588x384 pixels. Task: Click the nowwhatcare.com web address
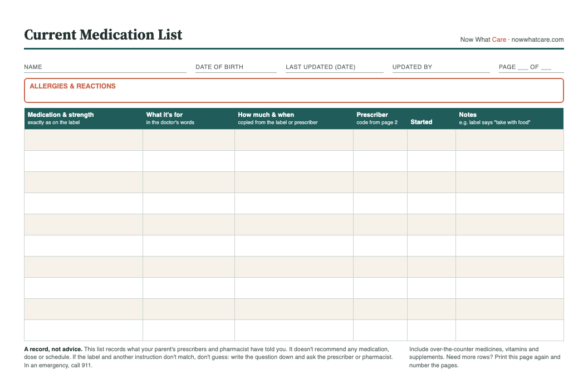click(x=537, y=40)
